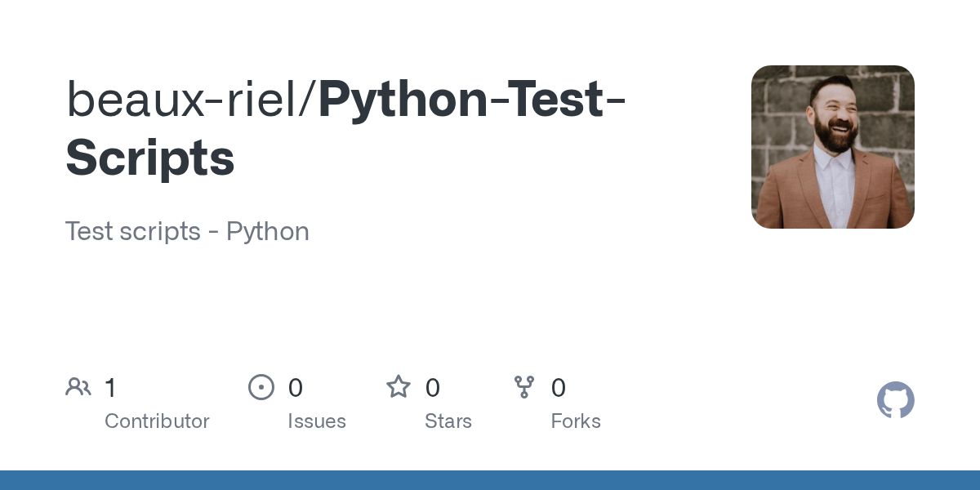This screenshot has height=490, width=980.
Task: Select the Stars label
Action: pos(448,421)
